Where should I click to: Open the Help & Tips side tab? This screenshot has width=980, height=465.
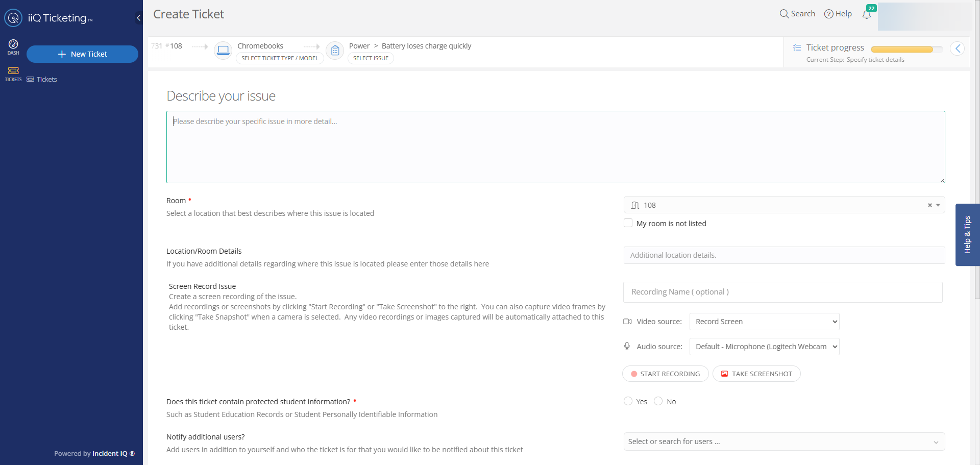[x=967, y=235]
